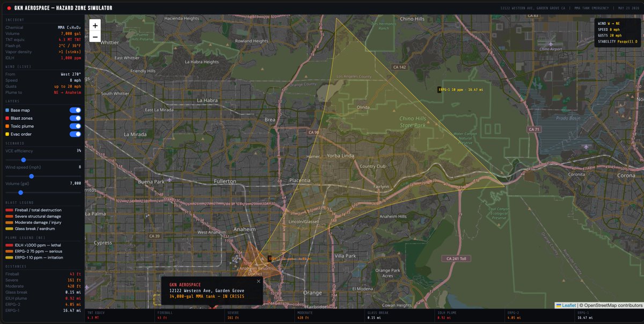Select the GLASS BREAK 0.15 mi status entry
644x324 pixels.
click(399, 315)
